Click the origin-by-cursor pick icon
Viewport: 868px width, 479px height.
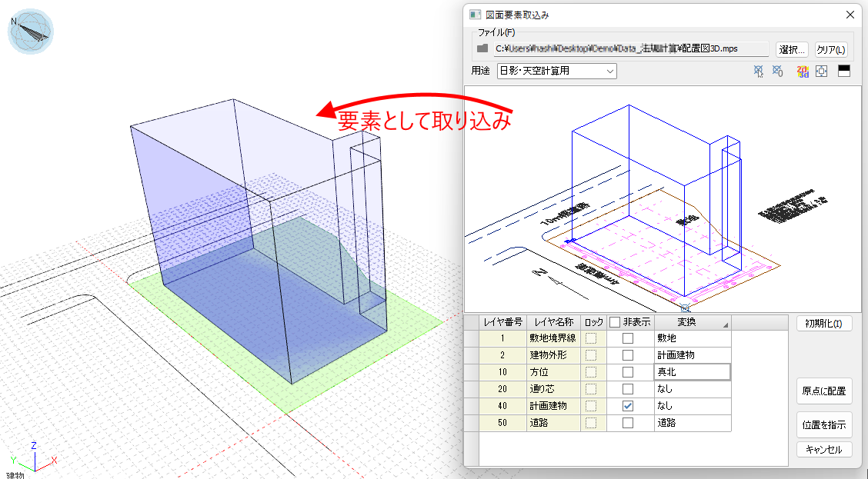(759, 72)
